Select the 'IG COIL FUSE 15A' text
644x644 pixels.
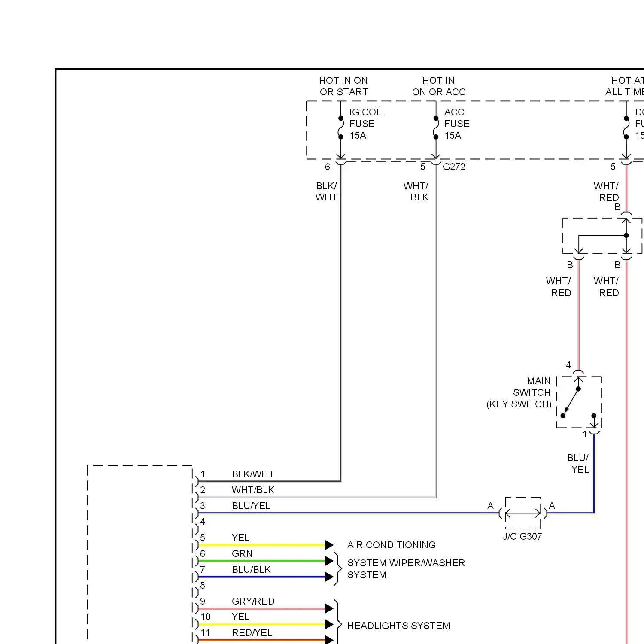tap(366, 124)
